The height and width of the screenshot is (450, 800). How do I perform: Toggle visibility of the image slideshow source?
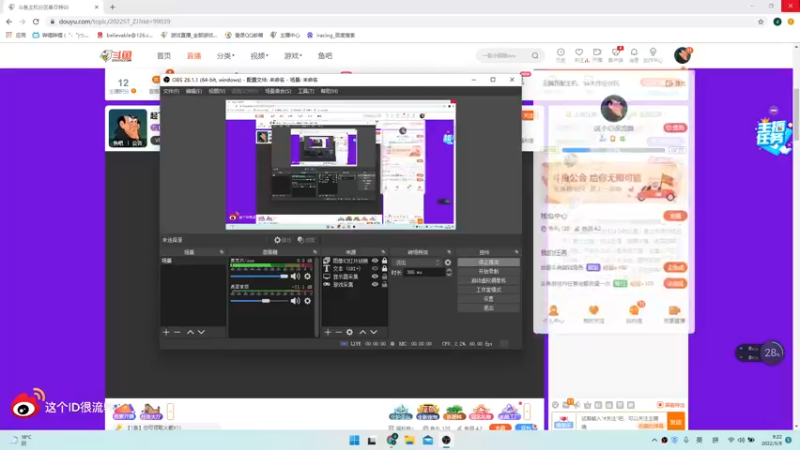(375, 261)
